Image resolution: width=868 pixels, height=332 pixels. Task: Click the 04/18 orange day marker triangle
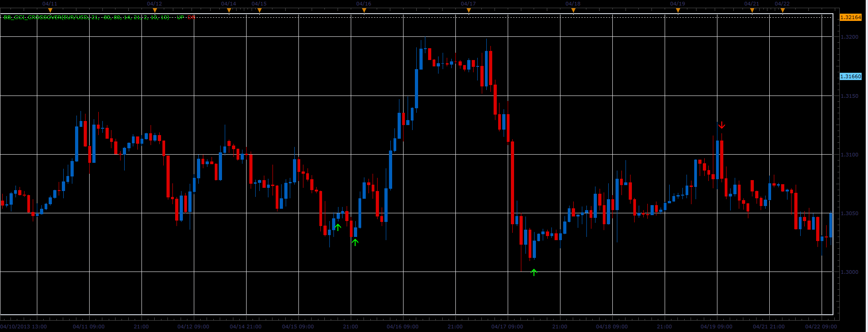[x=573, y=10]
